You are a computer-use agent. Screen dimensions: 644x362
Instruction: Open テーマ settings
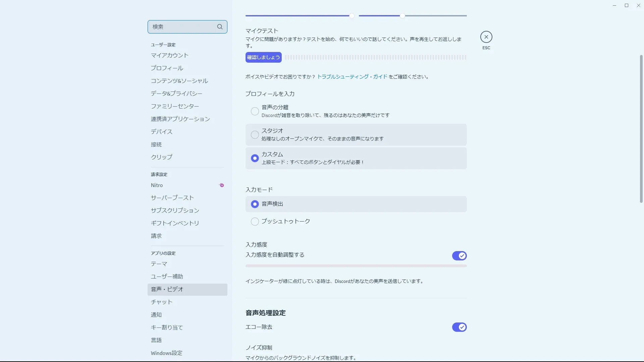(x=159, y=264)
